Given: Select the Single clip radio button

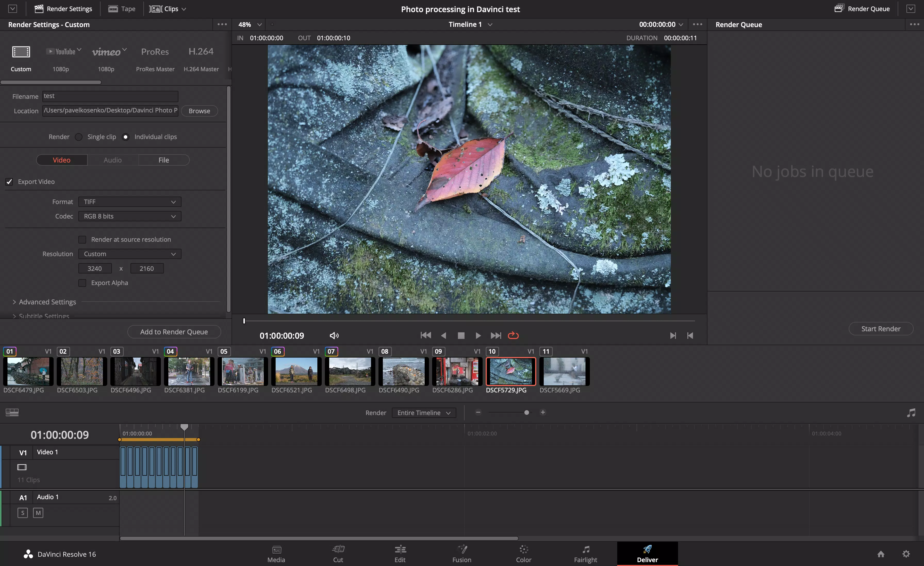Looking at the screenshot, I should coord(78,137).
